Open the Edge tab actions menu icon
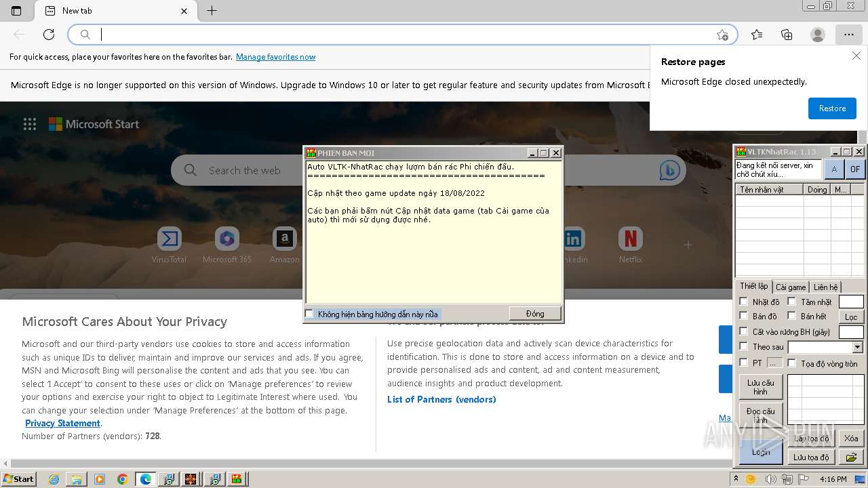The width and height of the screenshot is (868, 488). click(16, 11)
